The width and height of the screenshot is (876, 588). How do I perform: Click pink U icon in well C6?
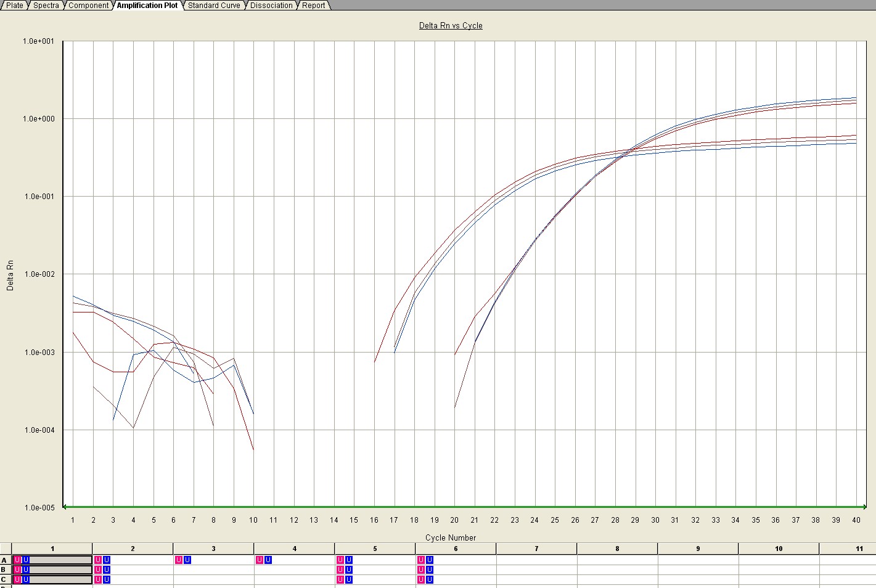pyautogui.click(x=421, y=580)
